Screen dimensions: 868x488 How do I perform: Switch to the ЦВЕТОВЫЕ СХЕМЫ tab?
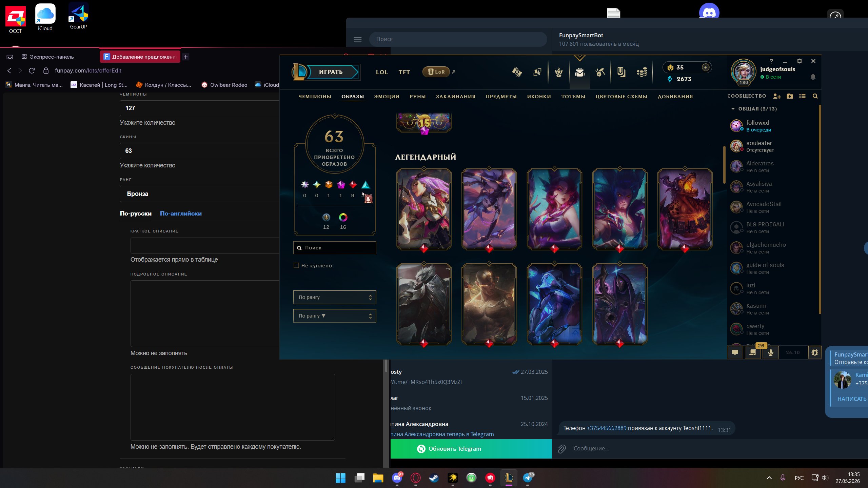pyautogui.click(x=622, y=97)
